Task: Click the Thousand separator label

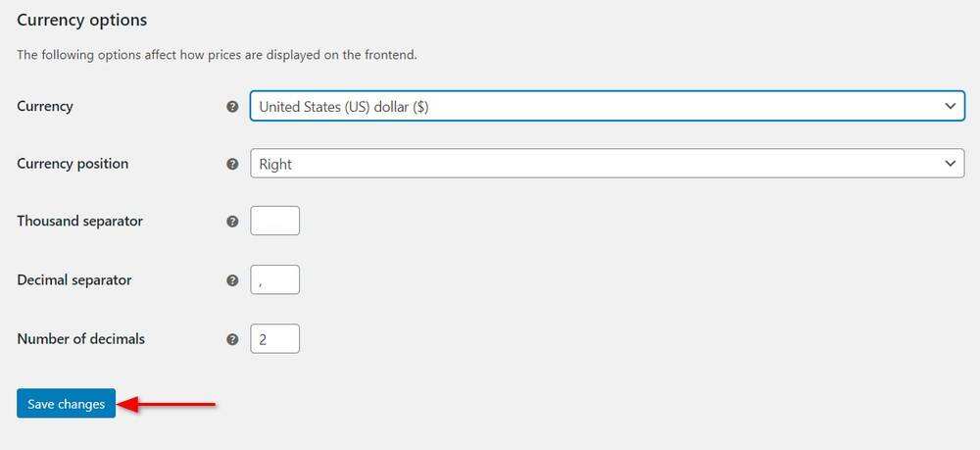Action: click(x=79, y=222)
